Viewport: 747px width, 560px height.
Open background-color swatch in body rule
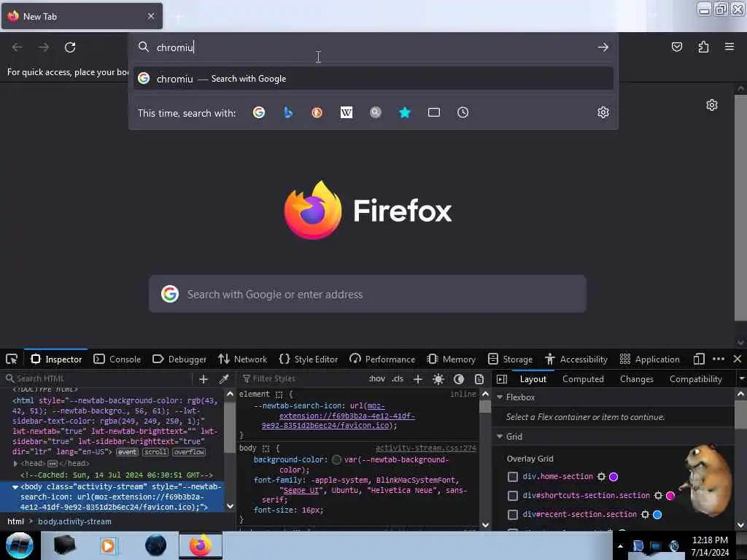[x=336, y=459]
